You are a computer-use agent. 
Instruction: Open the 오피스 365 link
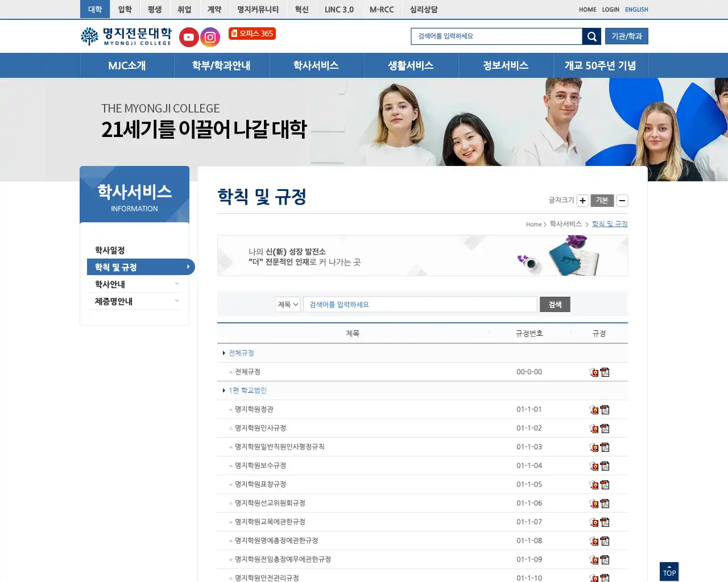[252, 34]
